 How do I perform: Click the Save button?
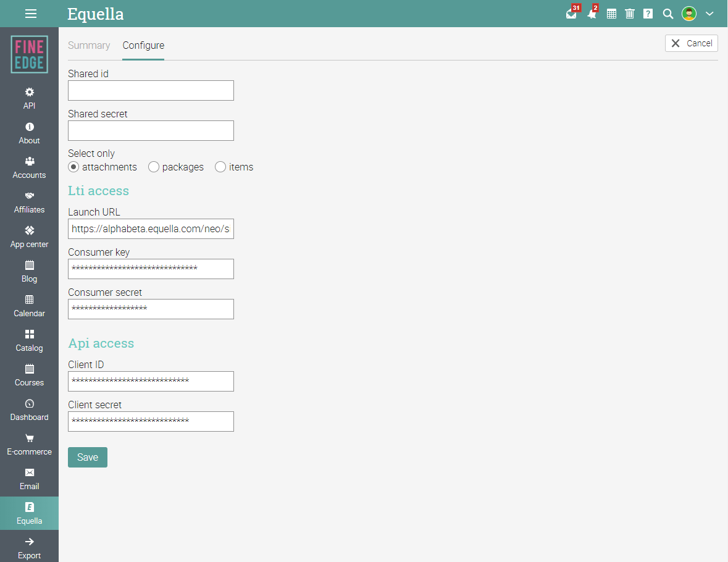click(x=87, y=457)
